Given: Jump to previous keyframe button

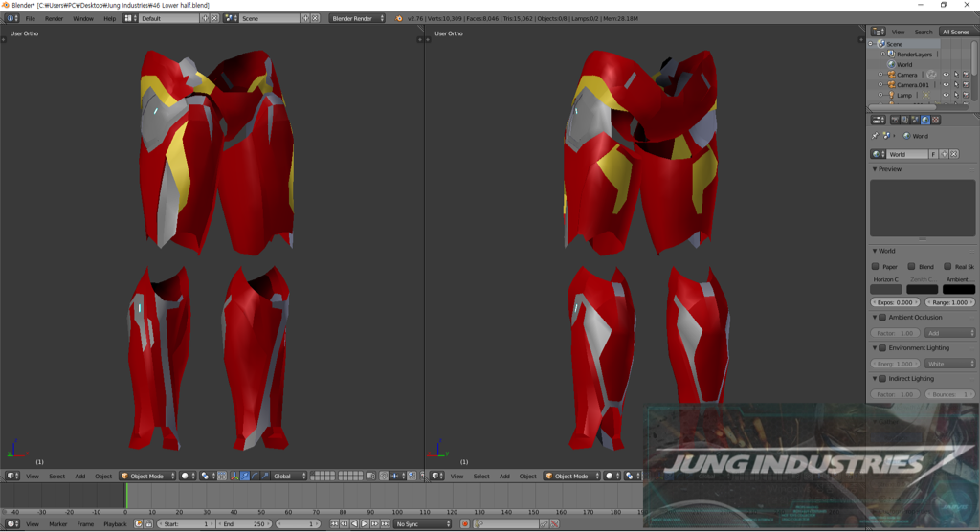Looking at the screenshot, I should (345, 524).
